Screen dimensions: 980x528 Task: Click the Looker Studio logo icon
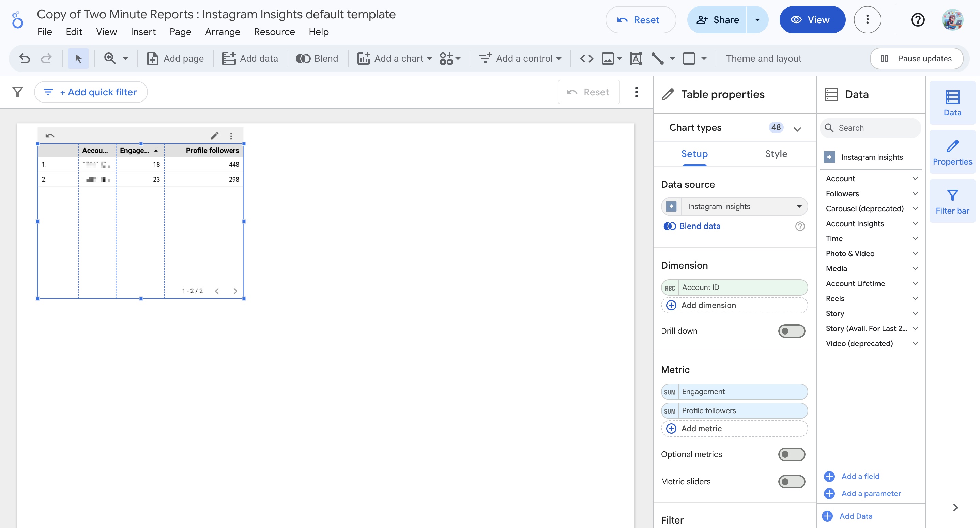[x=17, y=20]
